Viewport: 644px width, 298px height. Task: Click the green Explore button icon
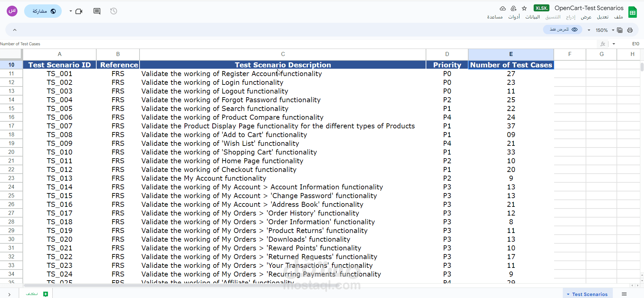tap(46, 294)
